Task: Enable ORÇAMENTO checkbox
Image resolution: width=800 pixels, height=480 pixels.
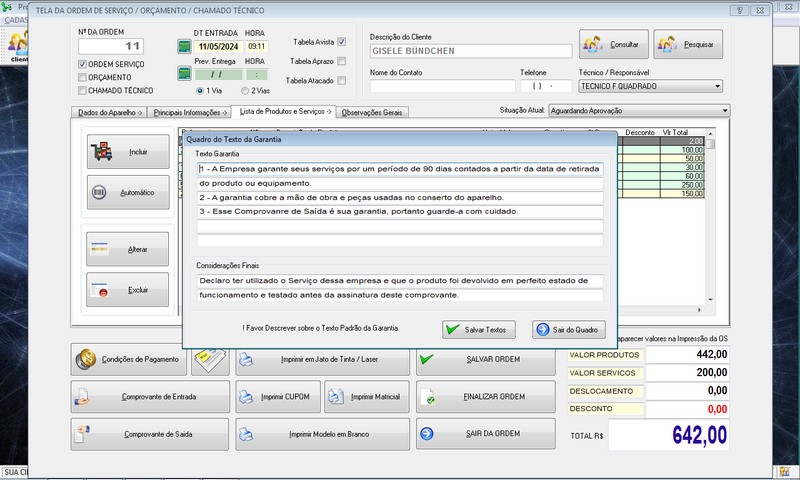Action: coord(82,78)
